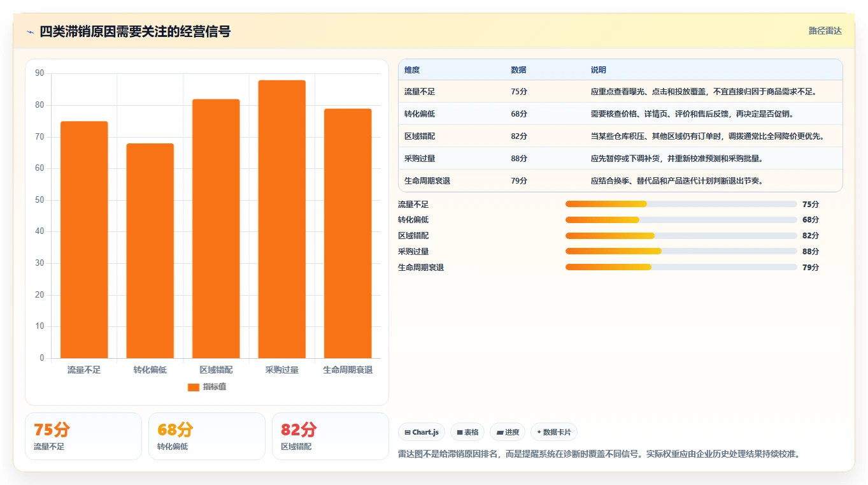This screenshot has height=485, width=868.
Task: Click 转化偏低 table row cell
Action: [420, 114]
